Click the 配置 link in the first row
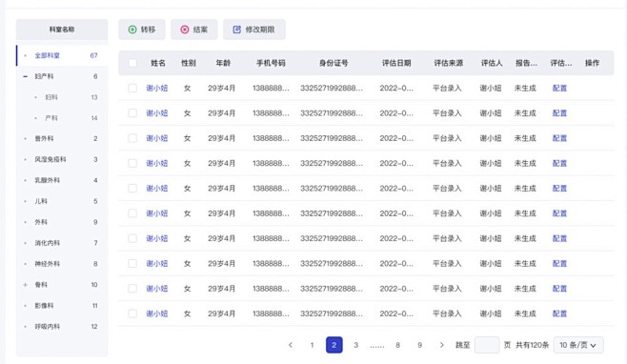 pos(559,88)
